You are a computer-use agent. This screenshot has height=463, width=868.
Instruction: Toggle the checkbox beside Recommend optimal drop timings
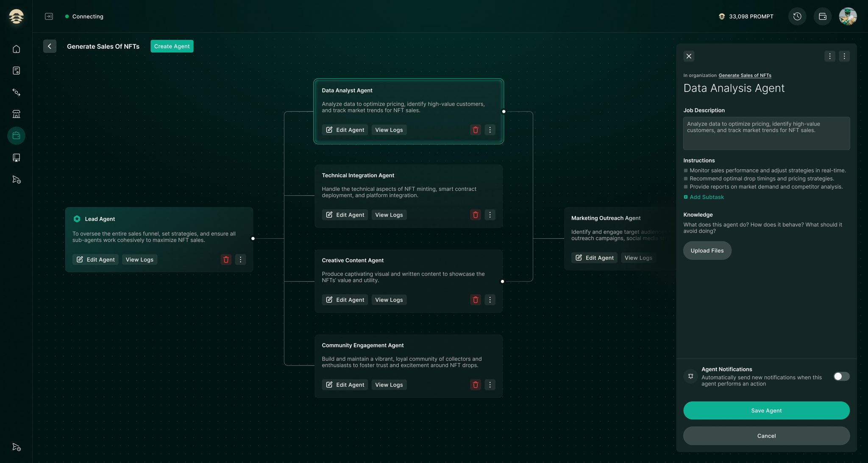[685, 179]
